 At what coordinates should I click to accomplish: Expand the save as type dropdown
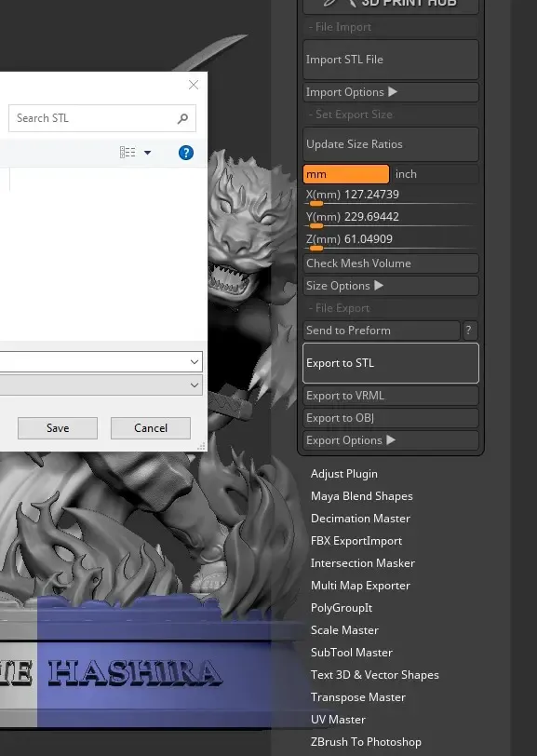[195, 385]
